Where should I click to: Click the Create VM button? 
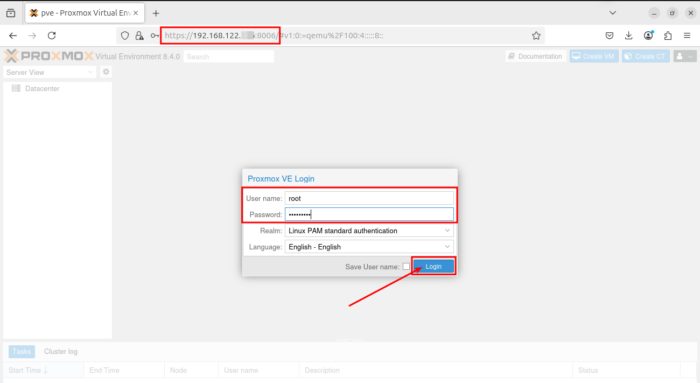pyautogui.click(x=594, y=56)
